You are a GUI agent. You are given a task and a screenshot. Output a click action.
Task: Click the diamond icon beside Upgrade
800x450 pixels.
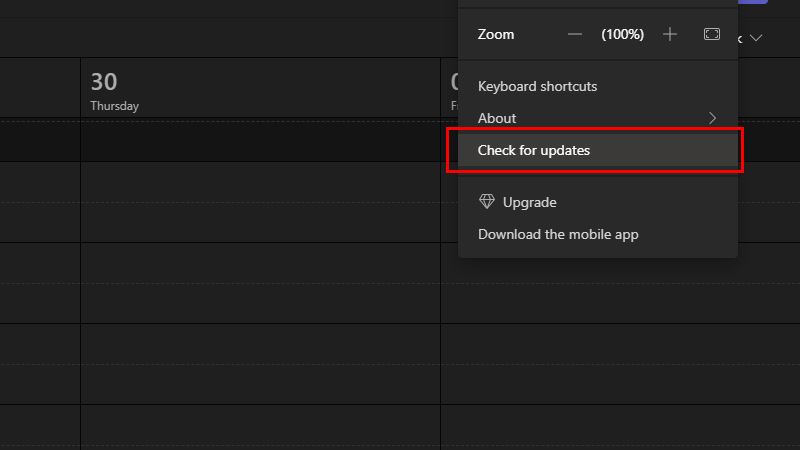(487, 202)
